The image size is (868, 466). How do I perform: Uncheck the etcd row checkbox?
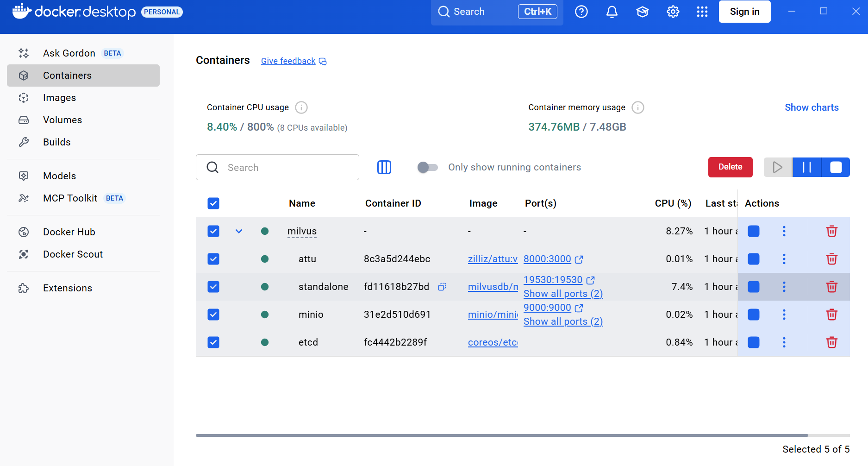213,342
